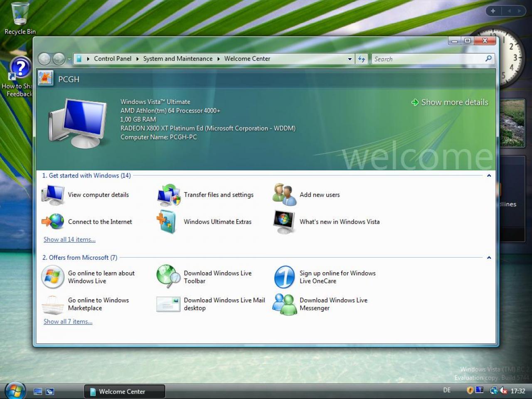
Task: Select the Windows Live Mail desktop icon
Action: tap(168, 304)
